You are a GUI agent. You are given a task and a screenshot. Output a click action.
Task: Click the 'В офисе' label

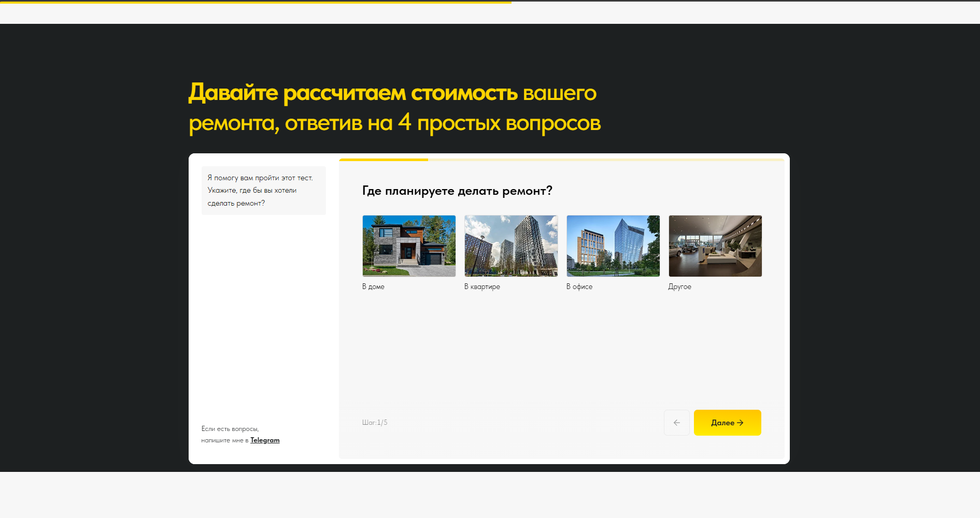[579, 286]
